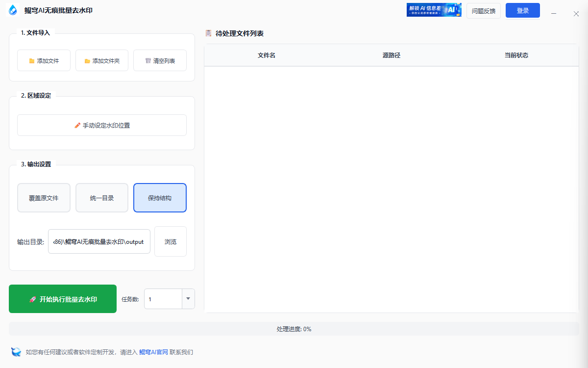The width and height of the screenshot is (588, 368).
Task: Click the folder icon on 添加文件 button
Action: pos(32,60)
